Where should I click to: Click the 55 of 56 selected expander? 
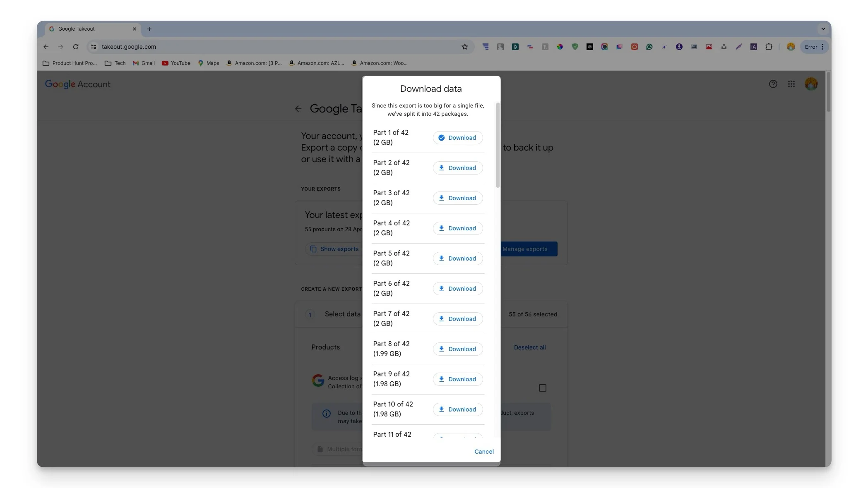tap(532, 314)
